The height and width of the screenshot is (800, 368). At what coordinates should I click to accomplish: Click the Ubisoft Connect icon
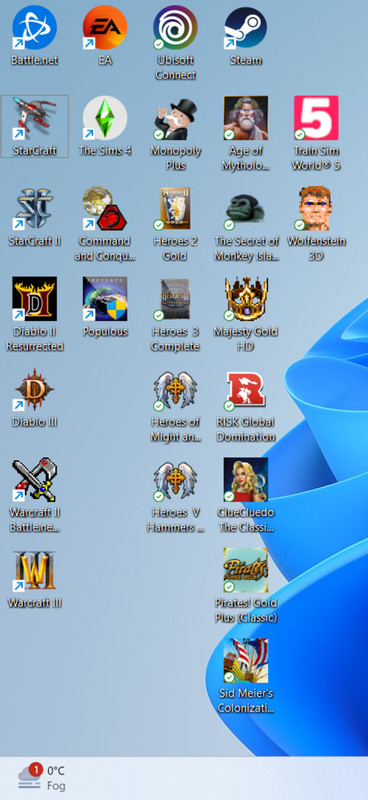point(175,28)
